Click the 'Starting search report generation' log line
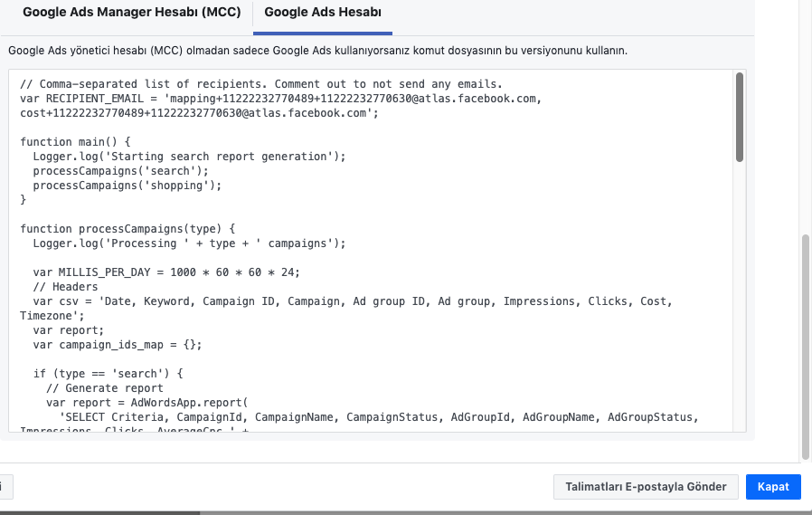 (x=189, y=157)
